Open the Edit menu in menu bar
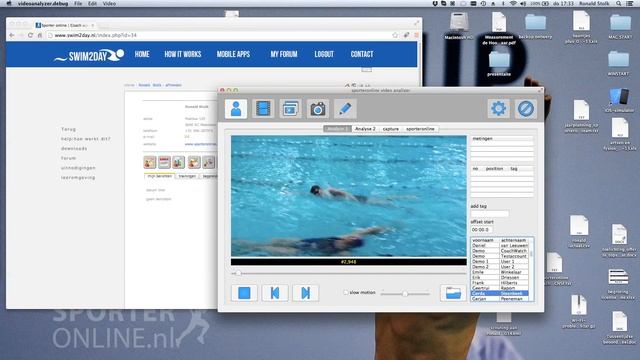 pyautogui.click(x=93, y=3)
